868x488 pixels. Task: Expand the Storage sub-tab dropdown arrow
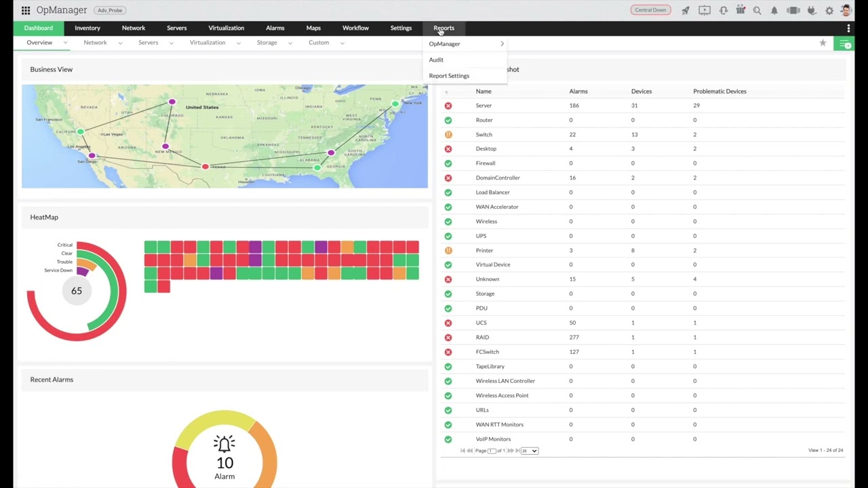point(290,43)
